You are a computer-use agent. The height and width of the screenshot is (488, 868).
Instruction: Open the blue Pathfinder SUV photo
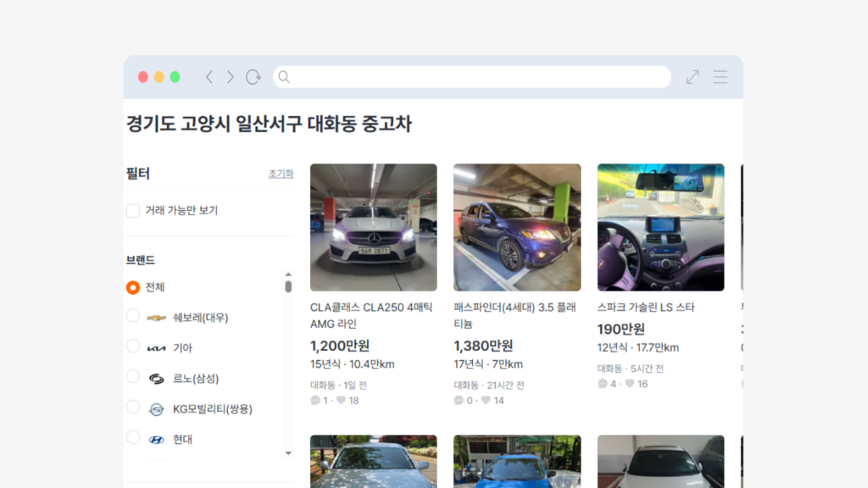(x=517, y=227)
